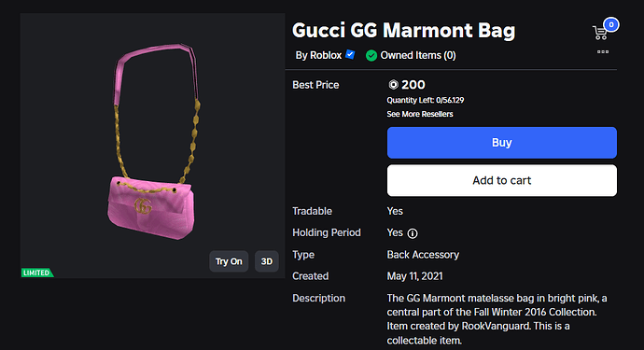
Task: Buy the Gucci GG Marmont Bag
Action: pyautogui.click(x=501, y=143)
